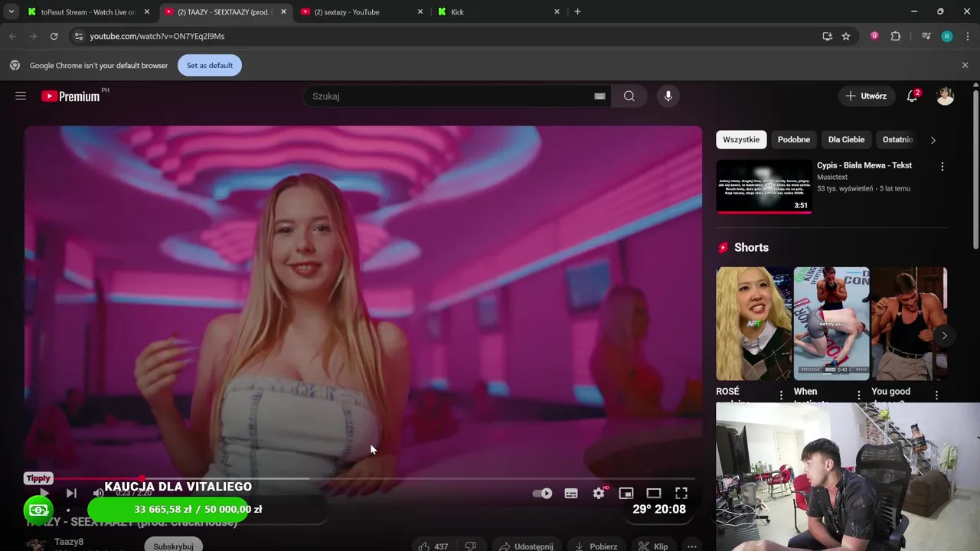Dislike the video with thumbs down

471,546
